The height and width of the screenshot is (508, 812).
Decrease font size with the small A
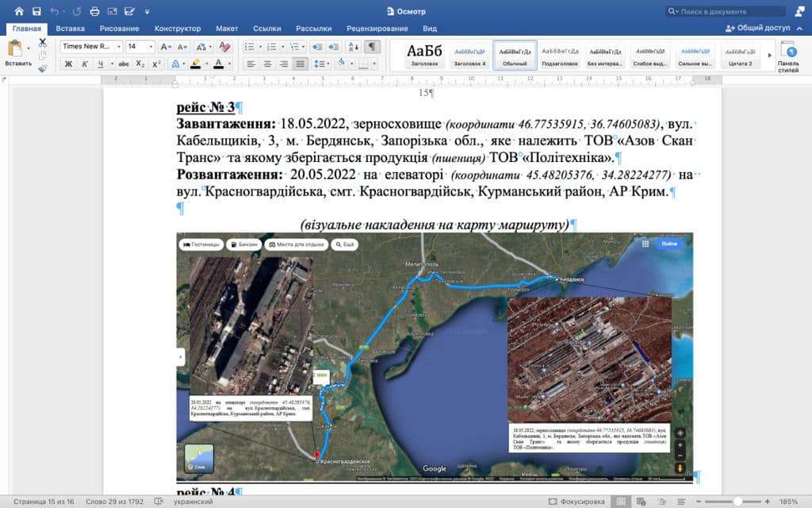[182, 47]
